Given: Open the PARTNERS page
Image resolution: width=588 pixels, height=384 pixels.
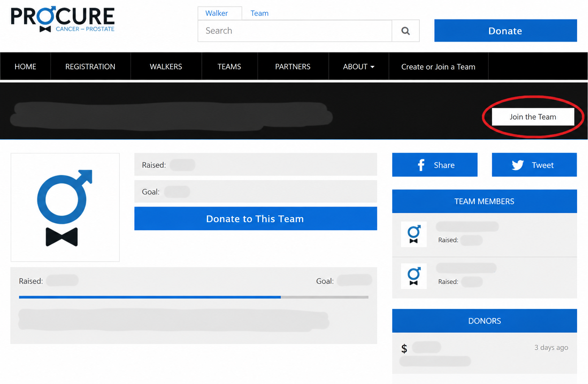Looking at the screenshot, I should [x=293, y=67].
